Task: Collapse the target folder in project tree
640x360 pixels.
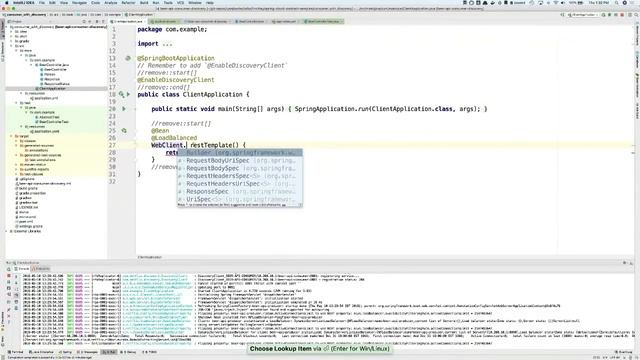Action: [x=11, y=136]
